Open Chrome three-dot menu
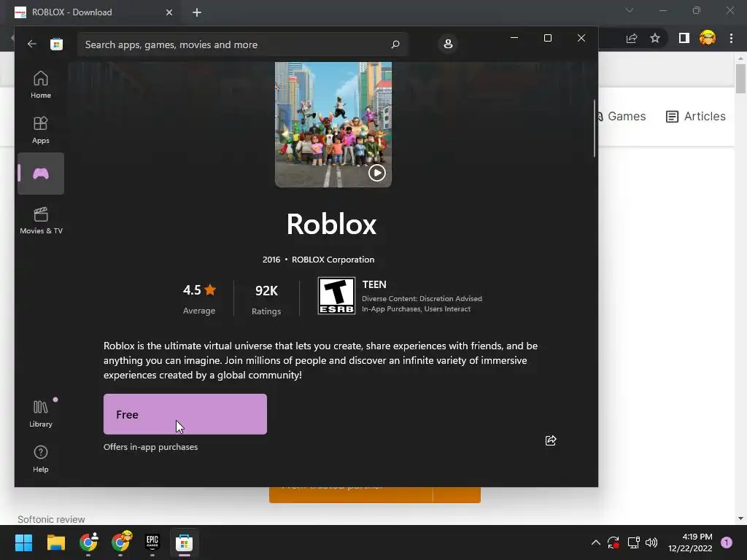This screenshot has height=560, width=747. tap(731, 38)
